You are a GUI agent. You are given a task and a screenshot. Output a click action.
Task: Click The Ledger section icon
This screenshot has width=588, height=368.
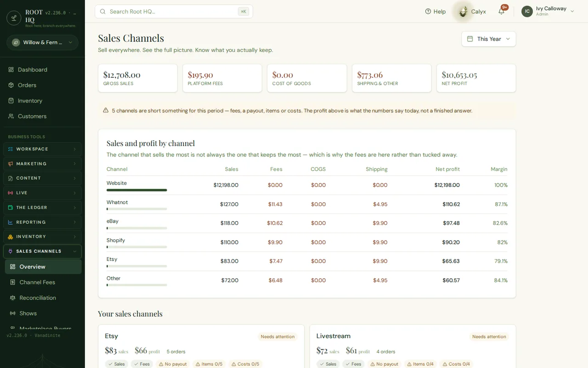(x=11, y=207)
